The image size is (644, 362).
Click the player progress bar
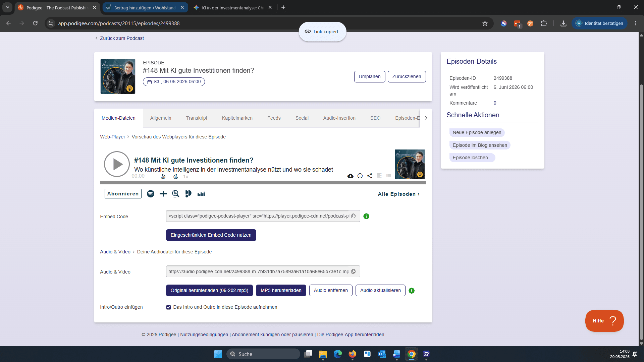coord(263,183)
